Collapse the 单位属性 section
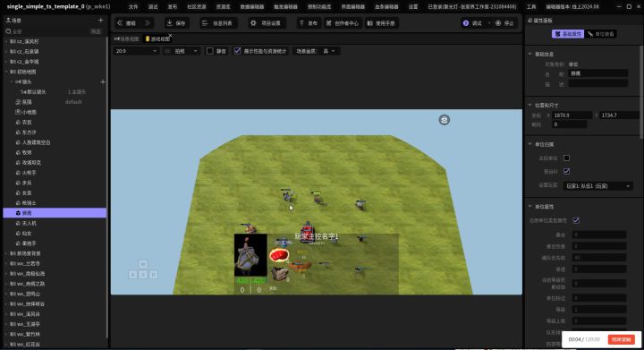 (530, 206)
